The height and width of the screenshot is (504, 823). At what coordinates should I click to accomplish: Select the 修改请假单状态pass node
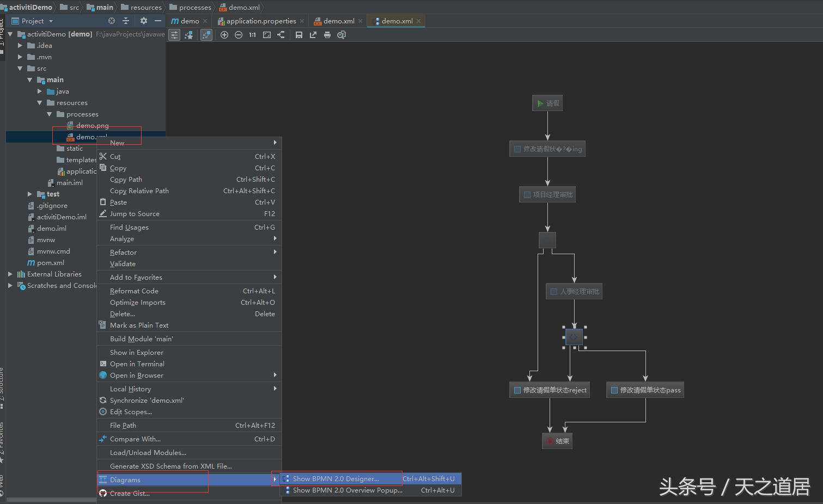pos(645,390)
